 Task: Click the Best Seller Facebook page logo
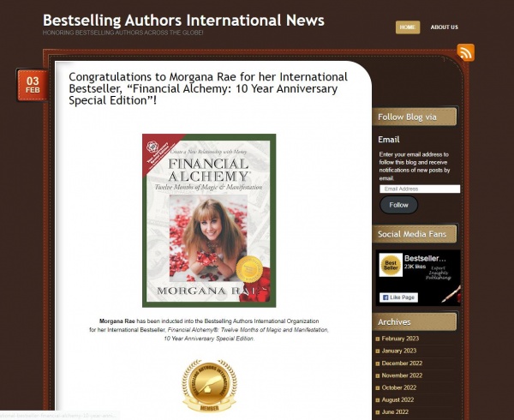391,265
